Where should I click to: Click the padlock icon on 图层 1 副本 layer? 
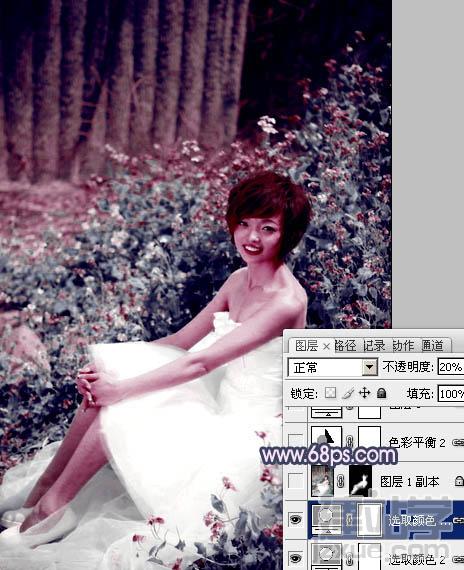[459, 481]
